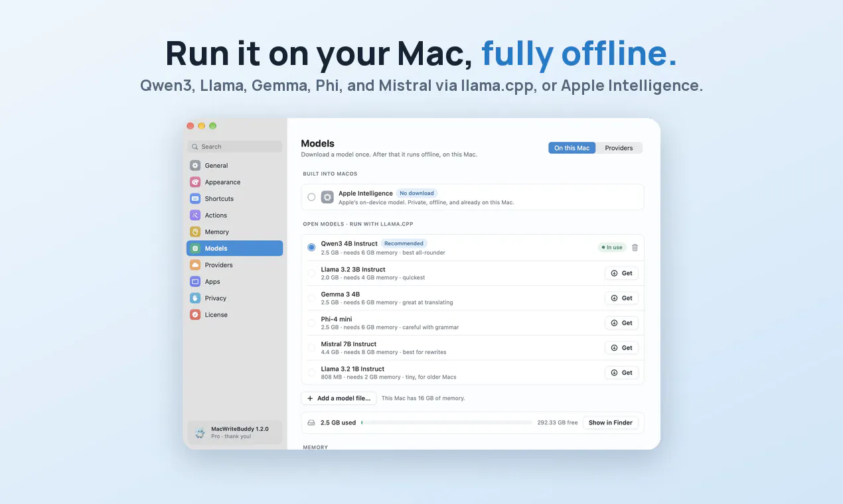The width and height of the screenshot is (843, 504).
Task: Open the Privacy settings section
Action: pyautogui.click(x=234, y=298)
